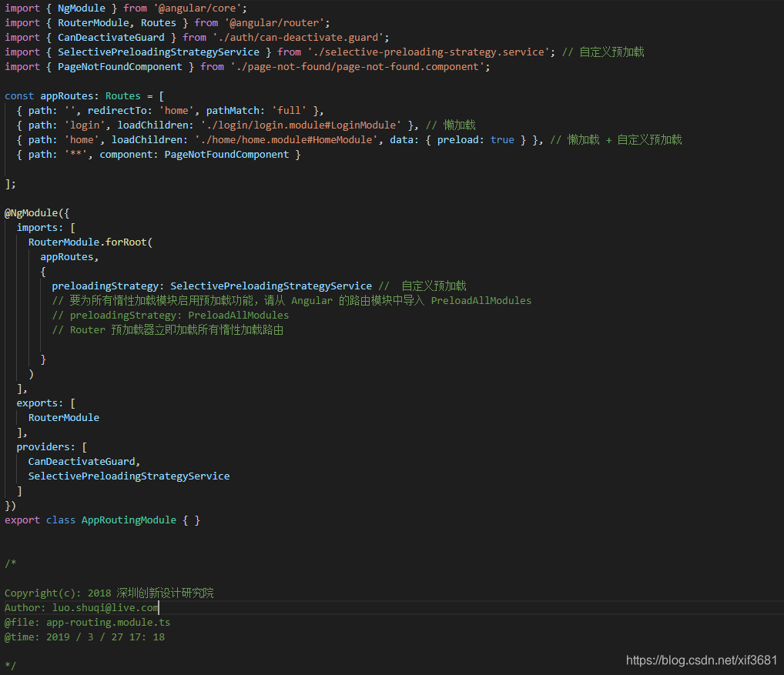Click the 'imports:' property key
Image resolution: width=784 pixels, height=675 pixels.
(x=40, y=228)
